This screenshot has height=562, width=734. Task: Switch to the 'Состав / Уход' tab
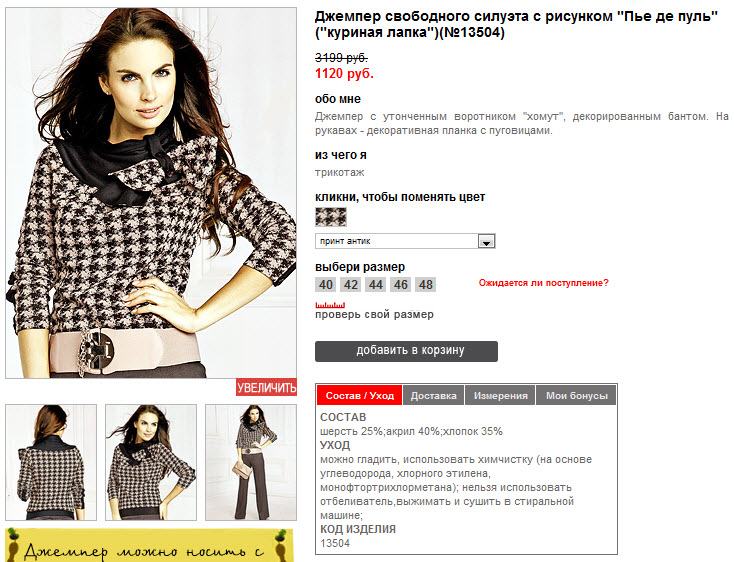point(360,395)
